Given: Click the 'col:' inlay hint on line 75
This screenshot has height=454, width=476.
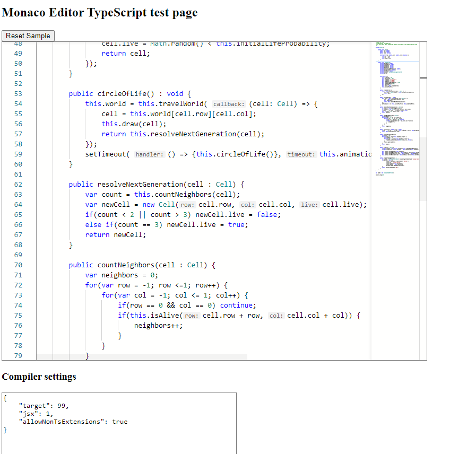Looking at the screenshot, I should (276, 316).
